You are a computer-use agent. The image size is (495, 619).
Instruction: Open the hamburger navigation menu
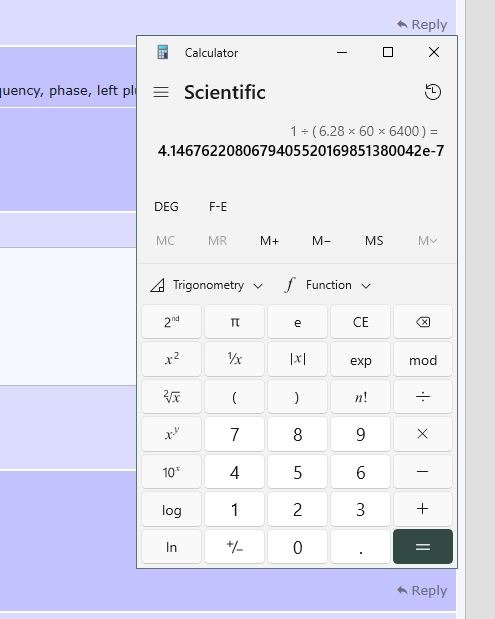(161, 92)
